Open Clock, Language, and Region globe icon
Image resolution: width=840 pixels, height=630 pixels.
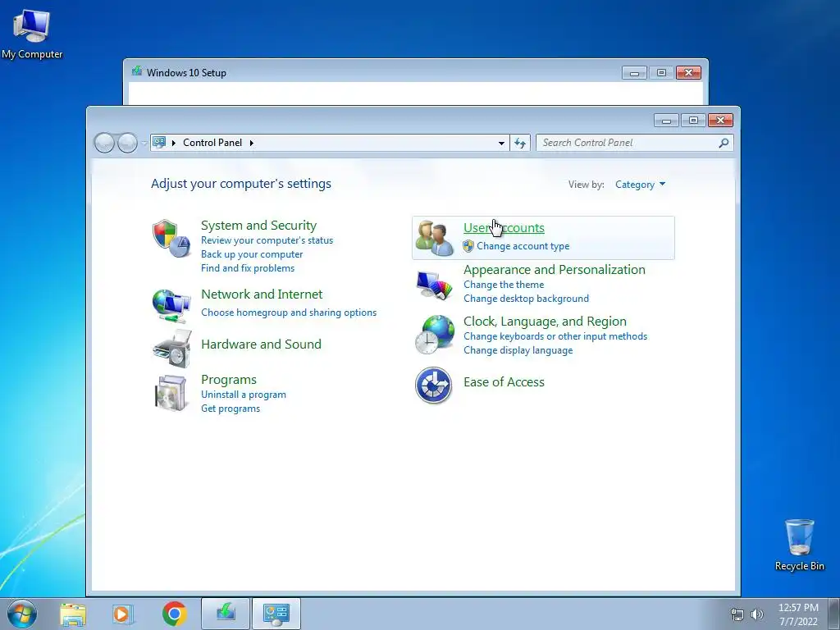(x=435, y=335)
